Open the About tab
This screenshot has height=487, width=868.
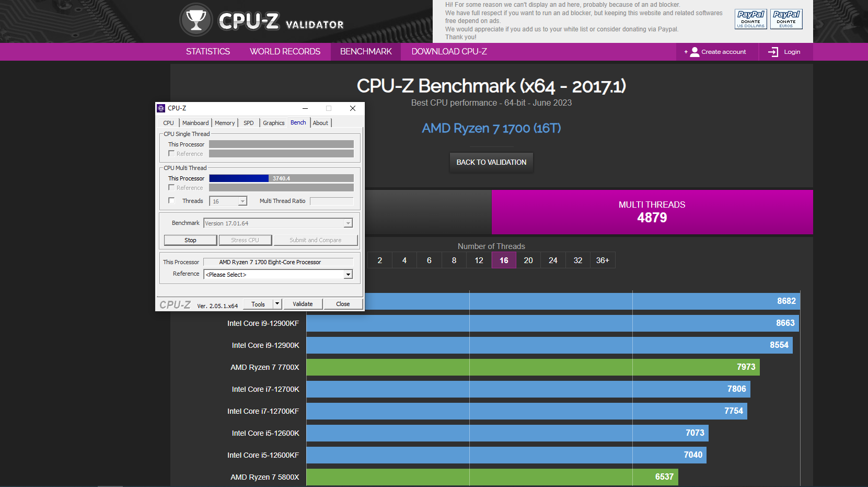(320, 123)
